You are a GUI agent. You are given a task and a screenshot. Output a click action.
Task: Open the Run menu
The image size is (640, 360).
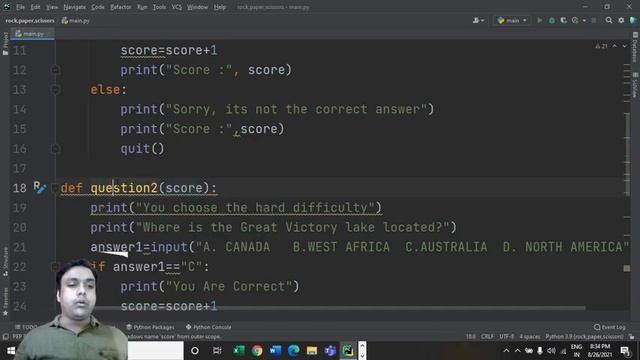point(142,7)
